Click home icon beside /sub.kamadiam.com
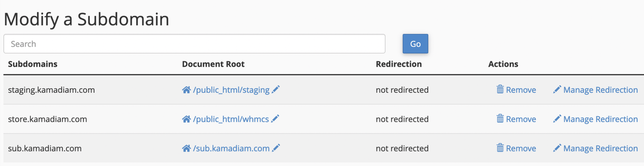The image size is (644, 166). pyautogui.click(x=186, y=148)
